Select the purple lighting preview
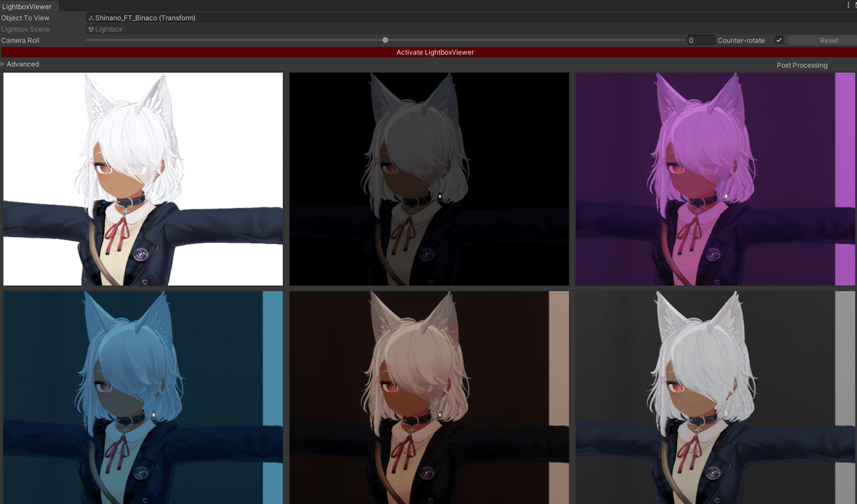Image resolution: width=857 pixels, height=504 pixels. [714, 178]
